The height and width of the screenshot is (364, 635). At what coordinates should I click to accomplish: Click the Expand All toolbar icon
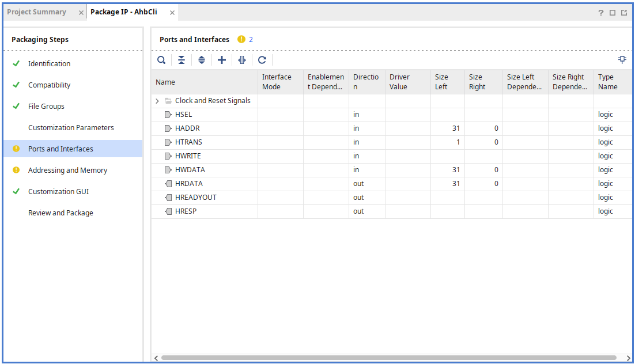[x=202, y=60]
